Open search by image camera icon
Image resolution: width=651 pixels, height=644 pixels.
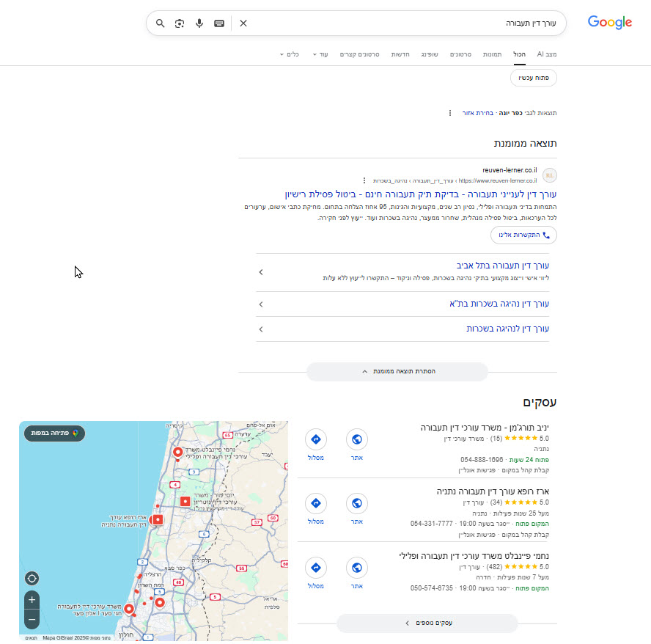[180, 23]
